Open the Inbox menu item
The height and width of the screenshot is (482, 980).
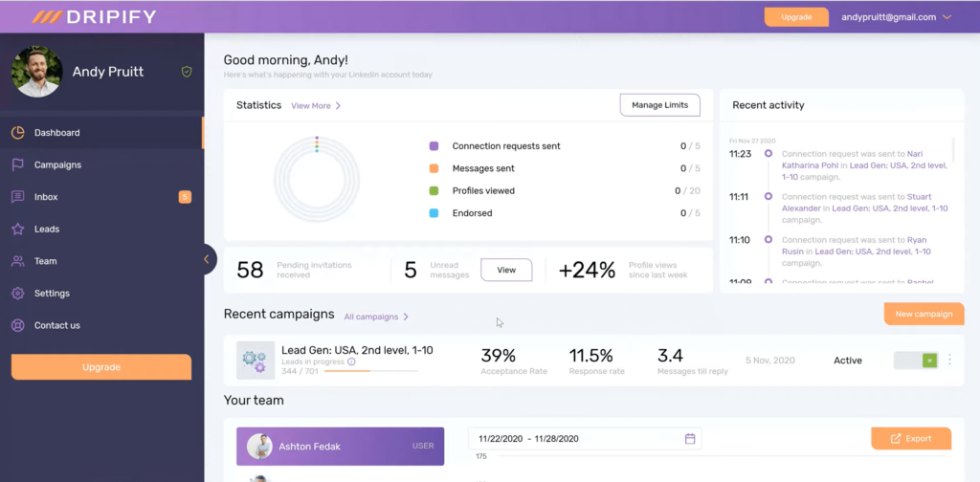click(101, 197)
